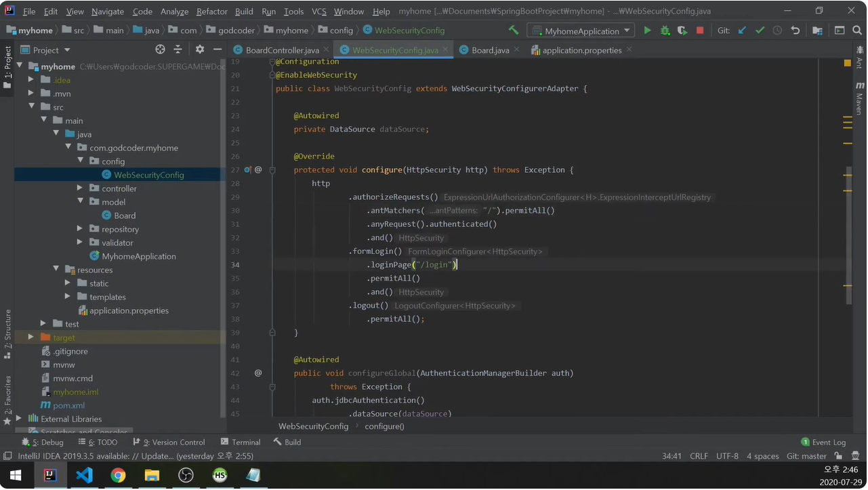Screen dimensions: 868x490
Task: Open the Refactor menu
Action: [x=211, y=12]
